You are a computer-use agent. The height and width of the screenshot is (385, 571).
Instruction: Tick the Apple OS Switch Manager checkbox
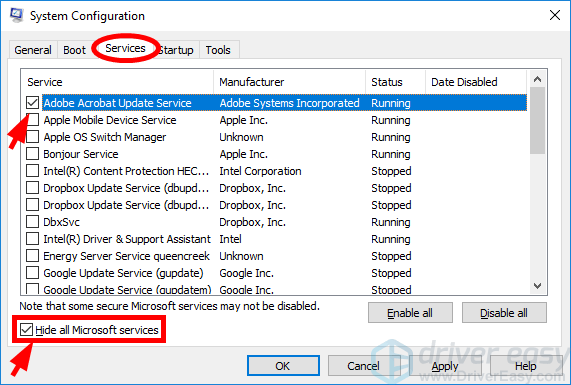(32, 137)
